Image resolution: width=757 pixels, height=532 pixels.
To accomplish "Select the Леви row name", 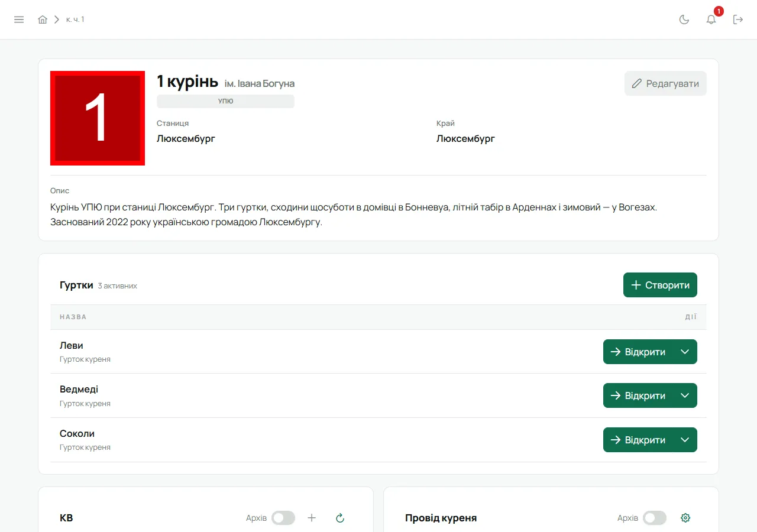I will pyautogui.click(x=72, y=345).
